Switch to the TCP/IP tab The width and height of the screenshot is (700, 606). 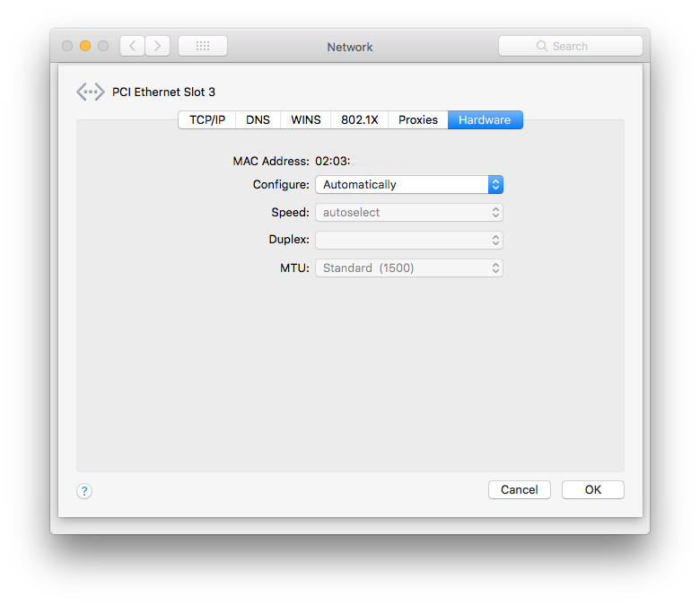pyautogui.click(x=207, y=120)
